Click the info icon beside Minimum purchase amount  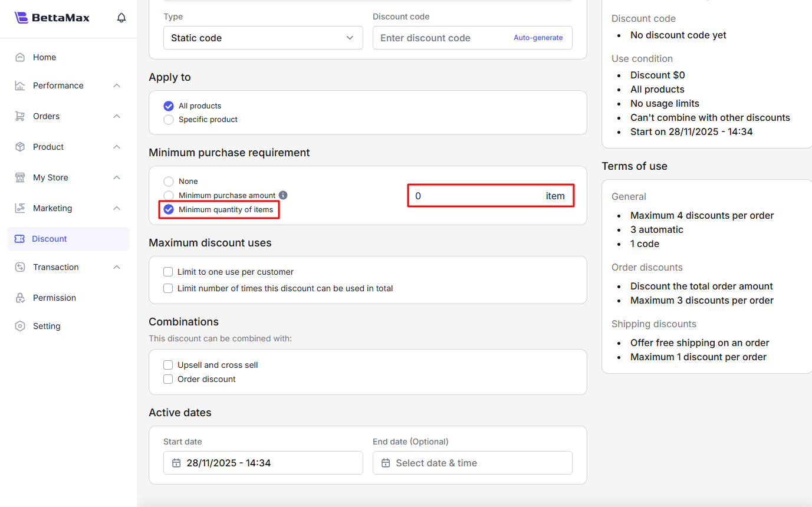[x=283, y=195]
